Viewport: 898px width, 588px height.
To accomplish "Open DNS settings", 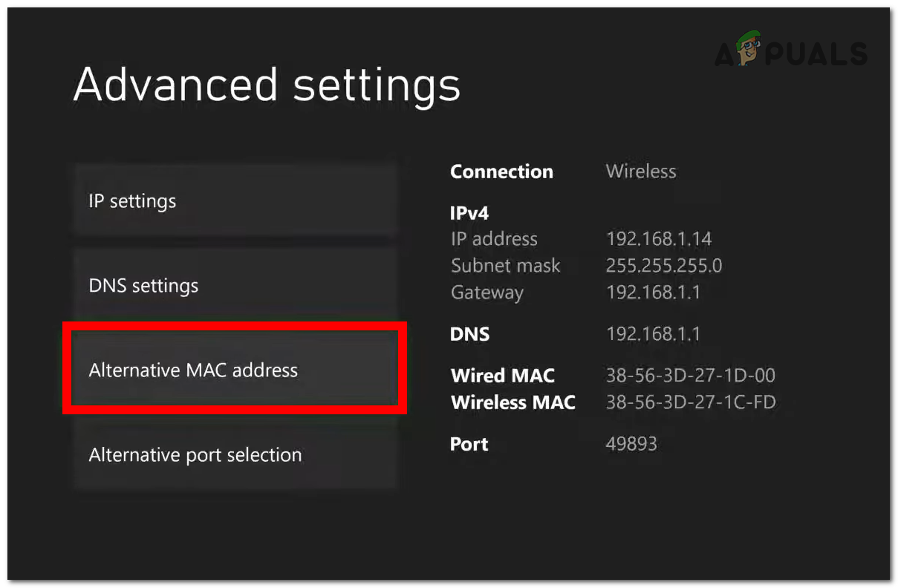I will 143,285.
